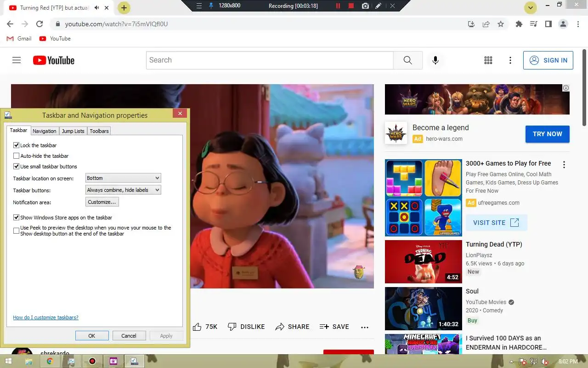The height and width of the screenshot is (368, 588).
Task: Open Taskbar location on screen dropdown
Action: 123,178
